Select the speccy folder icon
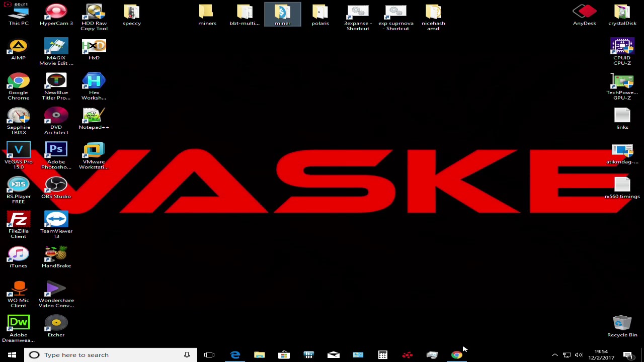644x362 pixels. [x=132, y=15]
